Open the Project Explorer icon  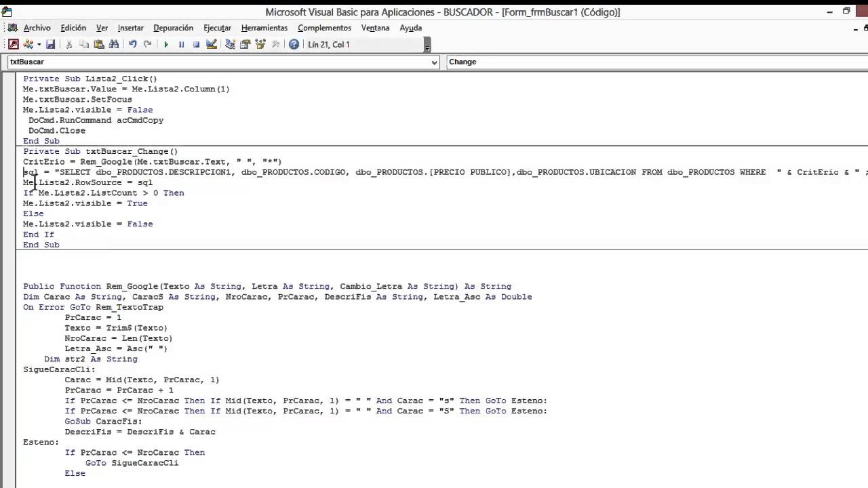tap(230, 44)
